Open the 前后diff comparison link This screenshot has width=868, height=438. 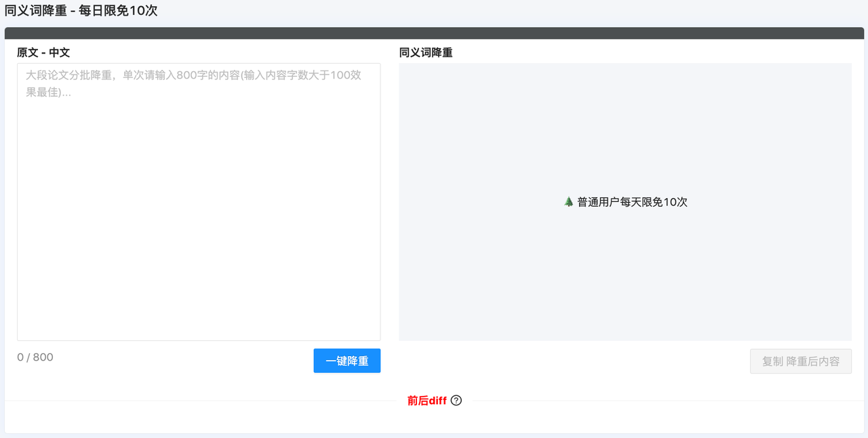426,401
